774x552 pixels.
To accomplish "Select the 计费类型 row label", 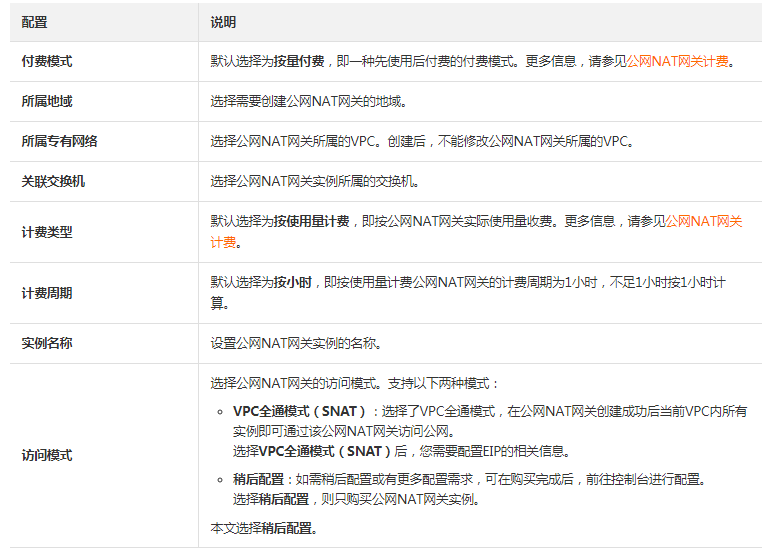I will tap(47, 232).
